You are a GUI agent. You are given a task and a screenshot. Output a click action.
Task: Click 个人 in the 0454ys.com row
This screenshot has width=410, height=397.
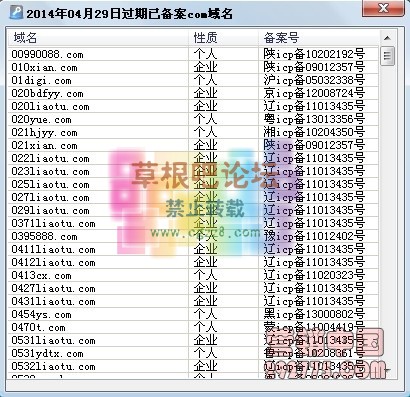pyautogui.click(x=205, y=314)
